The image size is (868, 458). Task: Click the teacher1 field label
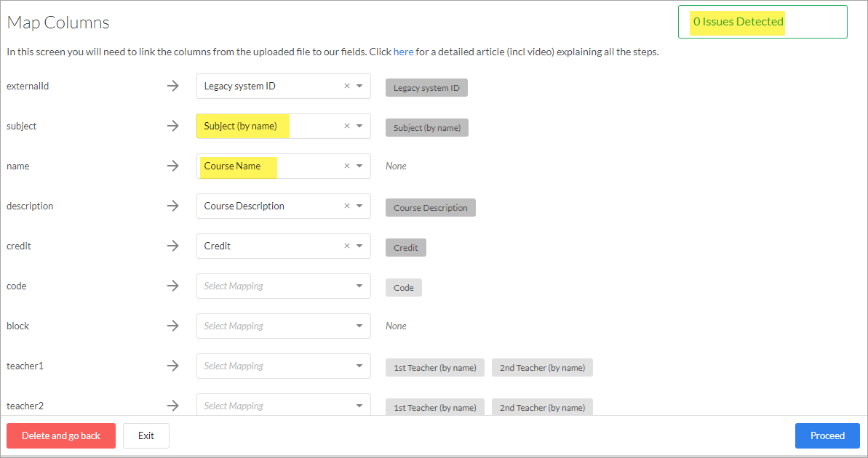tap(25, 366)
